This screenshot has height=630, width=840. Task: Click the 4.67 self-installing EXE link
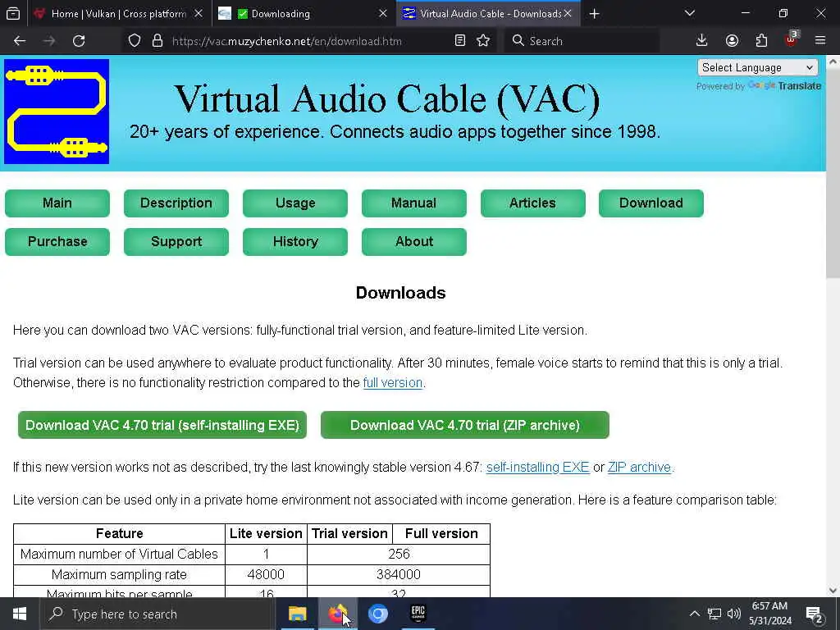(538, 467)
